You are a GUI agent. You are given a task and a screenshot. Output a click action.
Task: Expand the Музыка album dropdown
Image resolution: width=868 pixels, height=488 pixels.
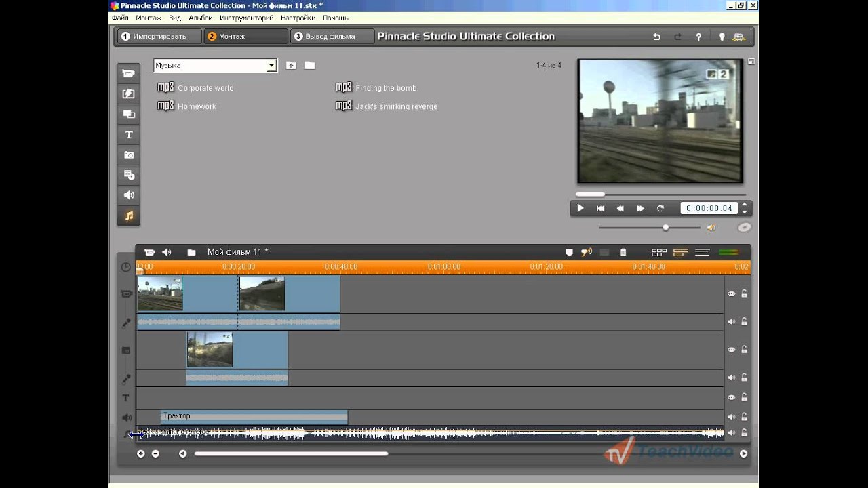271,66
